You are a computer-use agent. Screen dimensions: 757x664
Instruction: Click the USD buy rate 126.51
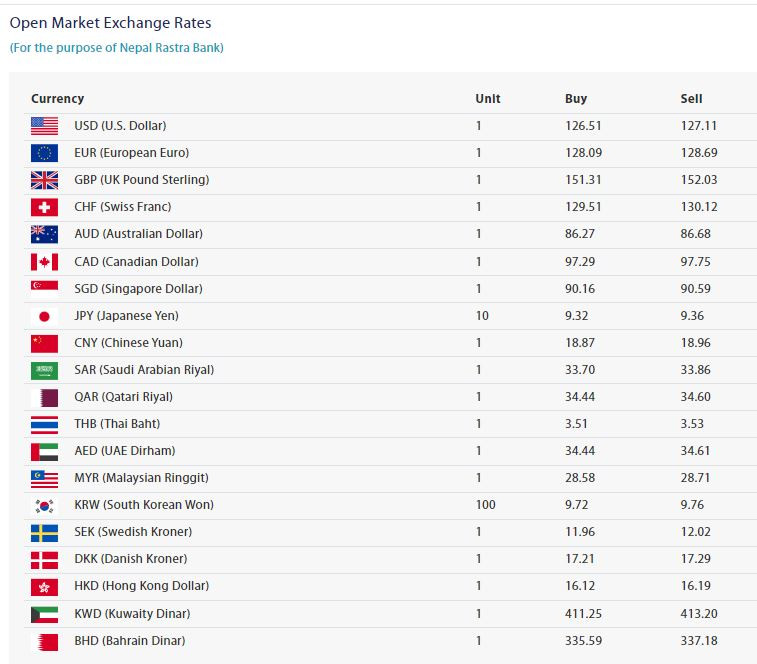[581, 126]
